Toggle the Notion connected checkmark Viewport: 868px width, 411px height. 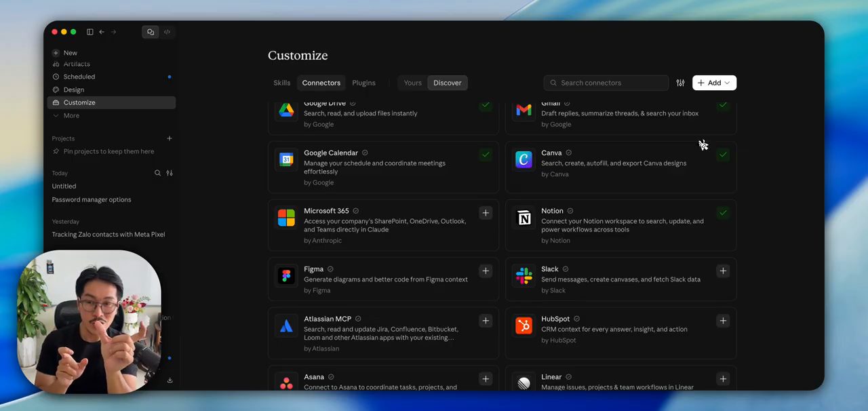[723, 213]
